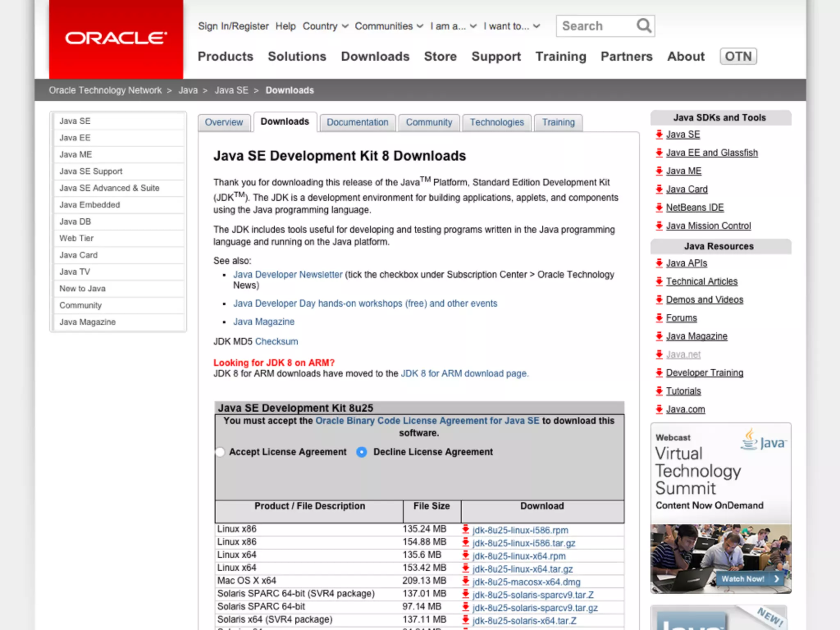840x630 pixels.
Task: Click red arrow icon beside Java APIs
Action: pos(659,263)
